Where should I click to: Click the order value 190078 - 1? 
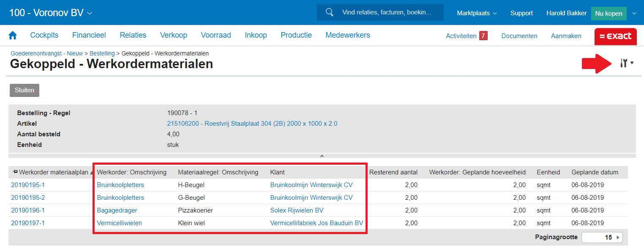click(182, 113)
